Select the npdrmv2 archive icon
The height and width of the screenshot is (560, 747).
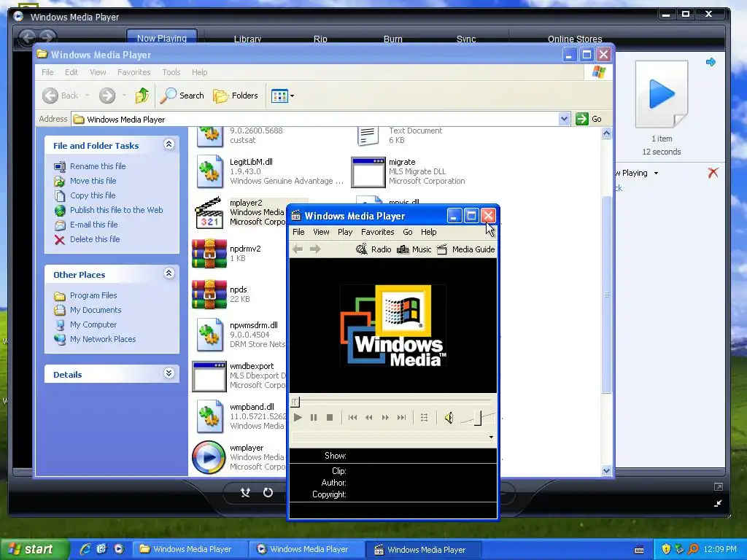209,254
